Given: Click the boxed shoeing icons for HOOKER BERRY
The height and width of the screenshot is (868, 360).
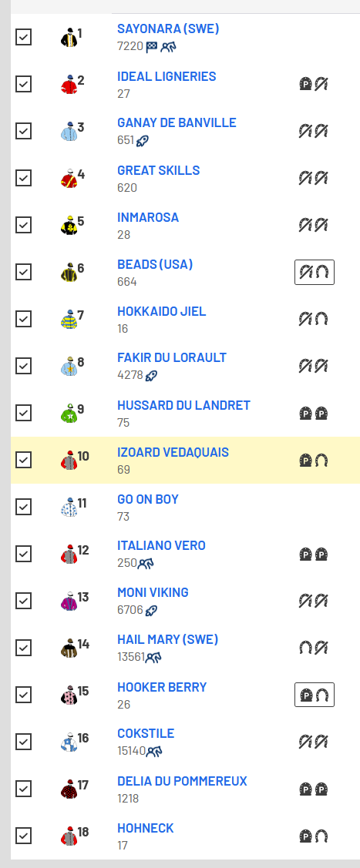Looking at the screenshot, I should pyautogui.click(x=314, y=695).
